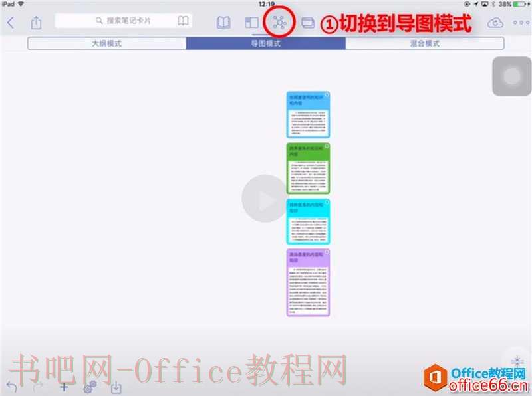Select the blue note card

click(308, 114)
